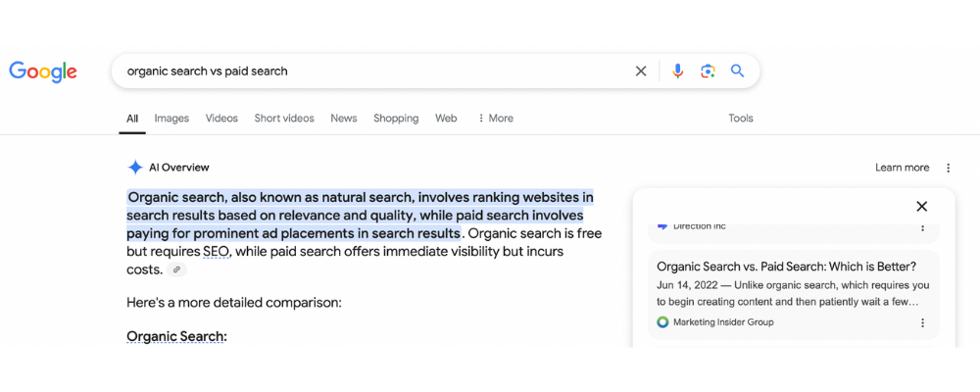Click the link chip after 'costs.'
Screen dimensions: 980x392
[x=176, y=269]
